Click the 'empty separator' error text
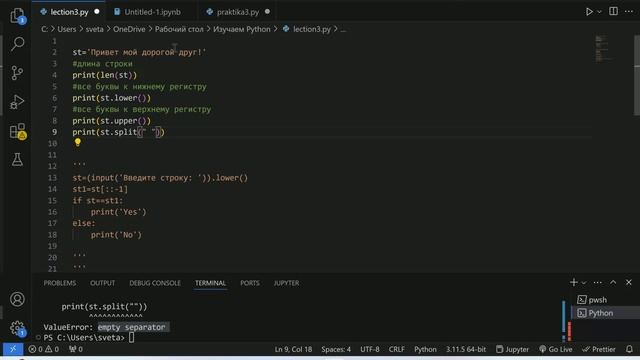The width and height of the screenshot is (640, 360). click(x=131, y=327)
